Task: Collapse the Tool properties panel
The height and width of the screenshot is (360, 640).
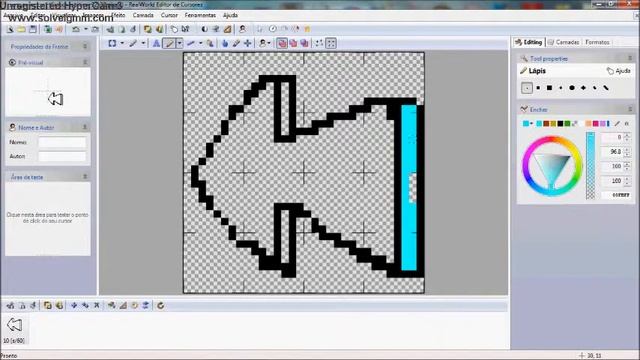Action: pos(630,58)
